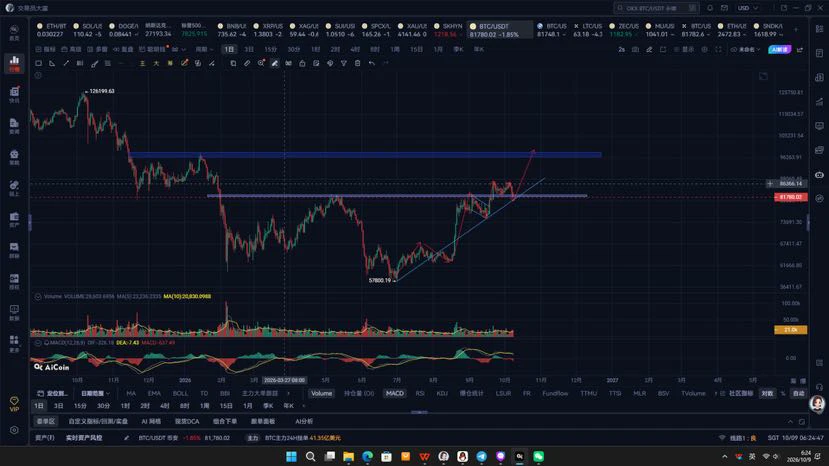The height and width of the screenshot is (466, 829).
Task: Open the 组合下单 combined order tab
Action: coord(225,422)
